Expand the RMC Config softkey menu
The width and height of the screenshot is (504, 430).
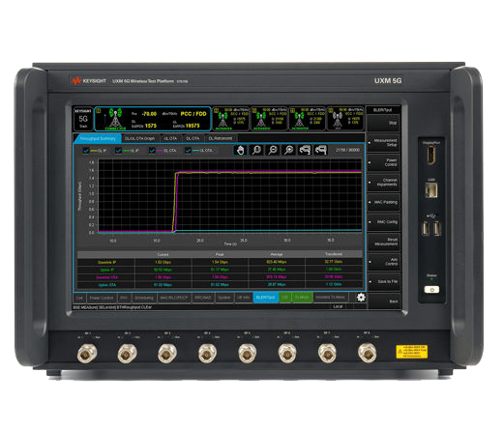pyautogui.click(x=384, y=222)
